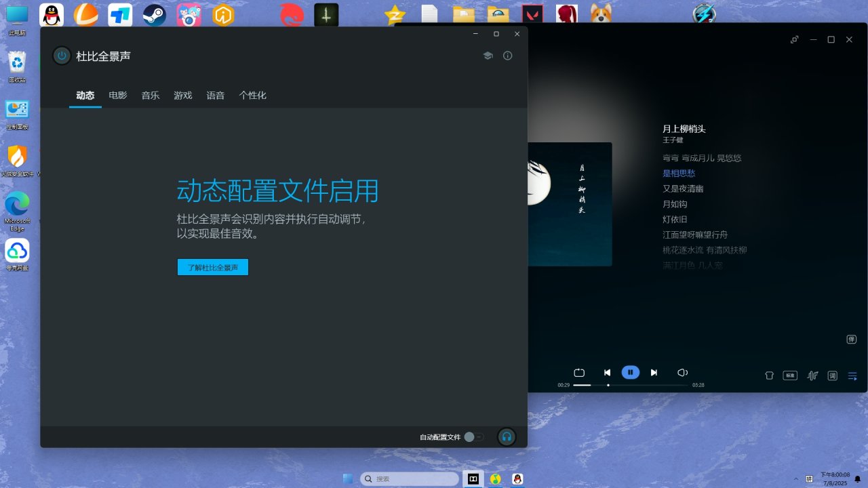Click the artist name 王子健
Image resolution: width=868 pixels, height=488 pixels.
[x=673, y=140]
